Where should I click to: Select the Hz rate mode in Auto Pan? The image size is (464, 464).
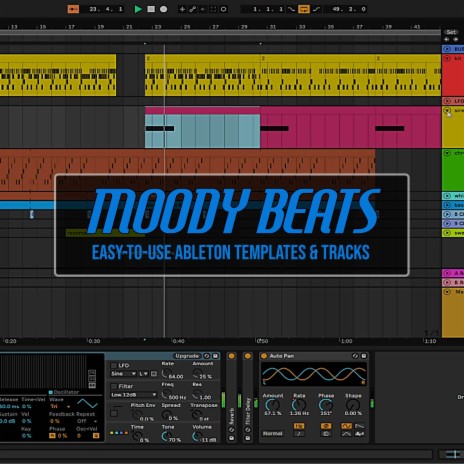[x=299, y=426]
